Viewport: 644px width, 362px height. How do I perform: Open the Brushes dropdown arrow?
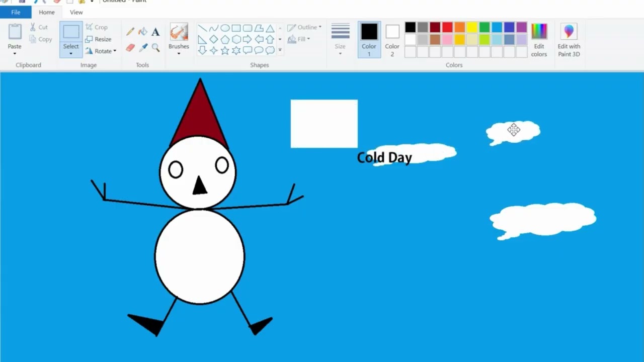point(179,53)
